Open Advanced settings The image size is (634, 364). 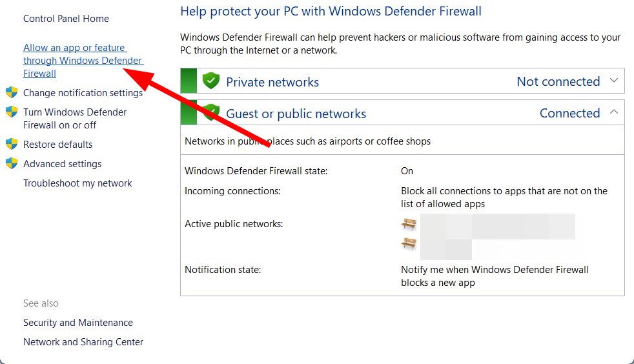pos(62,164)
